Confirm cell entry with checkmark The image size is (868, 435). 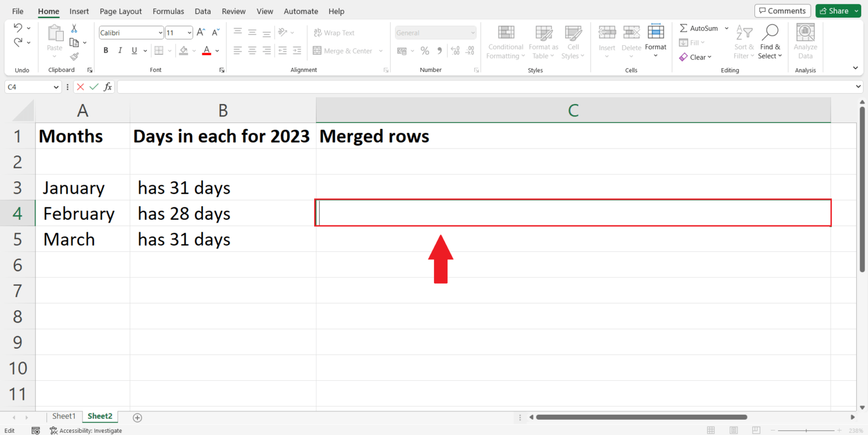click(x=94, y=86)
